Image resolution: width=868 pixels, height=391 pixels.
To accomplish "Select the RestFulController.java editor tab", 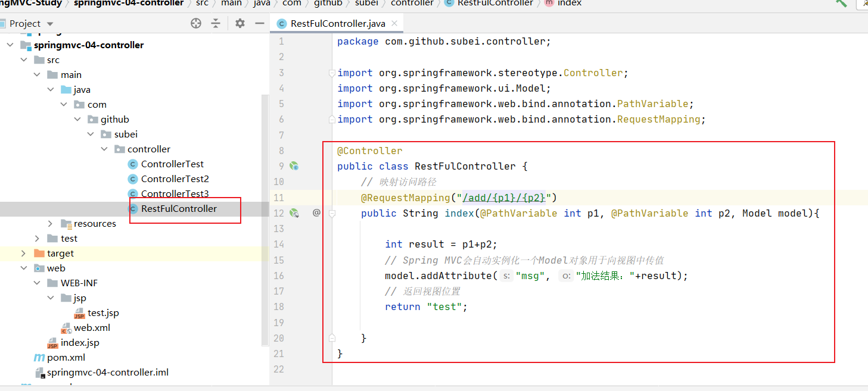I will click(x=337, y=24).
